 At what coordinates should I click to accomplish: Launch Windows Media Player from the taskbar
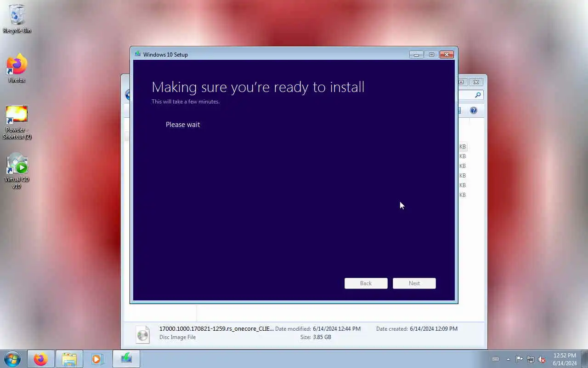pyautogui.click(x=97, y=359)
